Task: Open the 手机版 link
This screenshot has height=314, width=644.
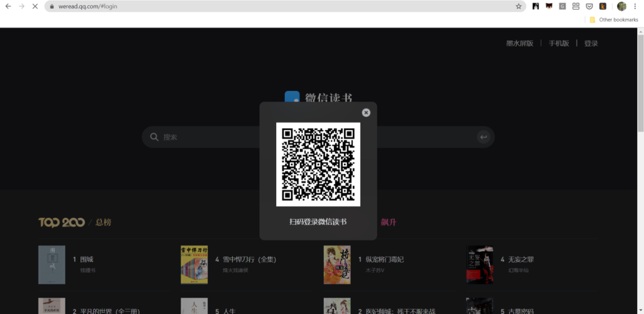Action: 559,43
